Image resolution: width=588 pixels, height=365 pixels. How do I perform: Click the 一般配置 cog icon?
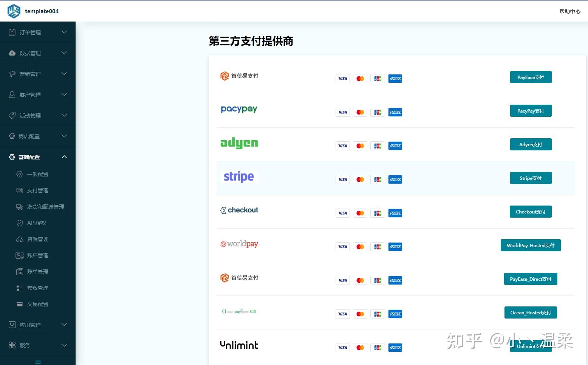pos(20,174)
